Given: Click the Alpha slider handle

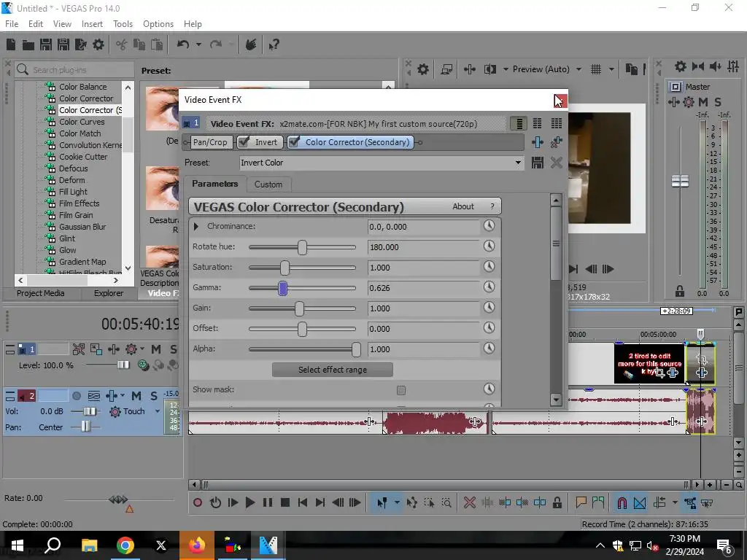Looking at the screenshot, I should point(356,349).
